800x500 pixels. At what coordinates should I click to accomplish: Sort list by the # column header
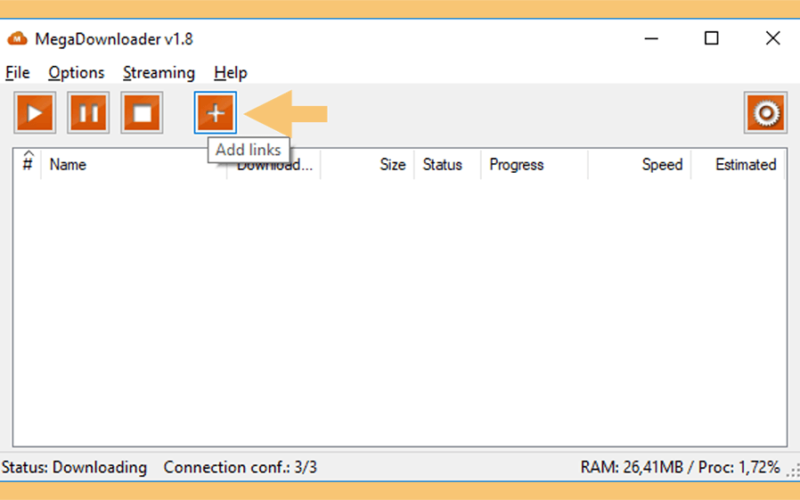click(x=28, y=164)
